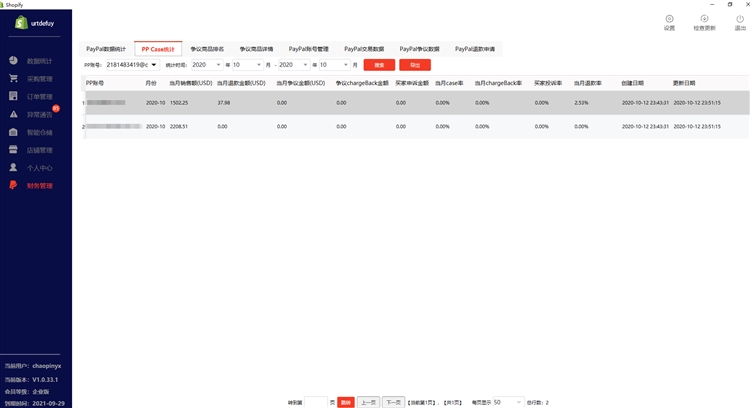Click the 创建日期 column header

point(632,83)
